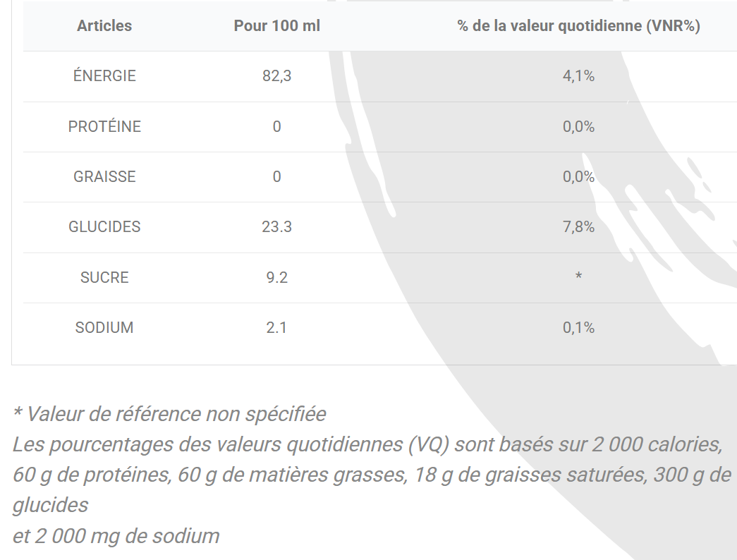This screenshot has width=737, height=560.
Task: Click the 23.3 glucides value cell
Action: tap(277, 227)
